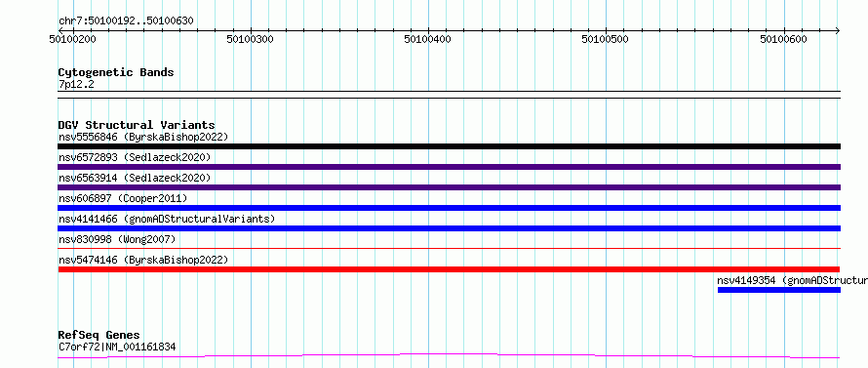Click the 50100400 ruler tick label
This screenshot has height=368, width=868.
click(x=428, y=39)
